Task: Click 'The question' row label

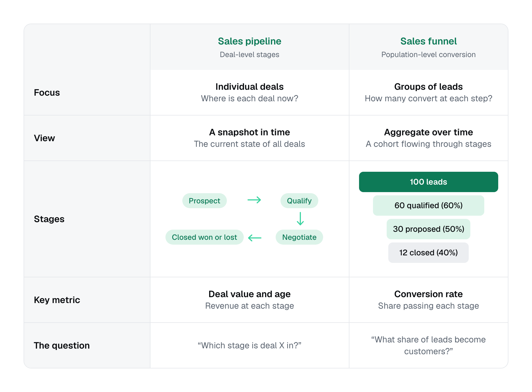Action: pyautogui.click(x=62, y=346)
